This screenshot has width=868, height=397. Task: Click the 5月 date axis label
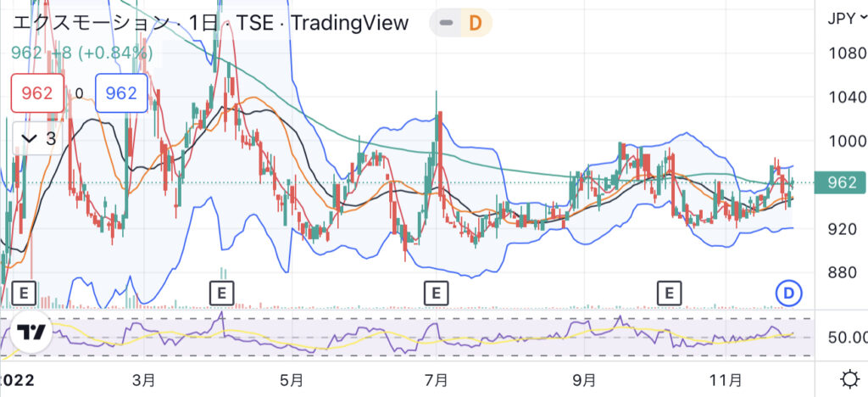coord(292,380)
